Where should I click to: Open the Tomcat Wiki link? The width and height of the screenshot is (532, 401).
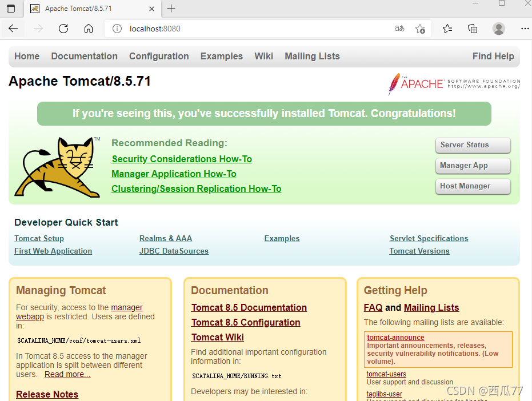coord(218,337)
